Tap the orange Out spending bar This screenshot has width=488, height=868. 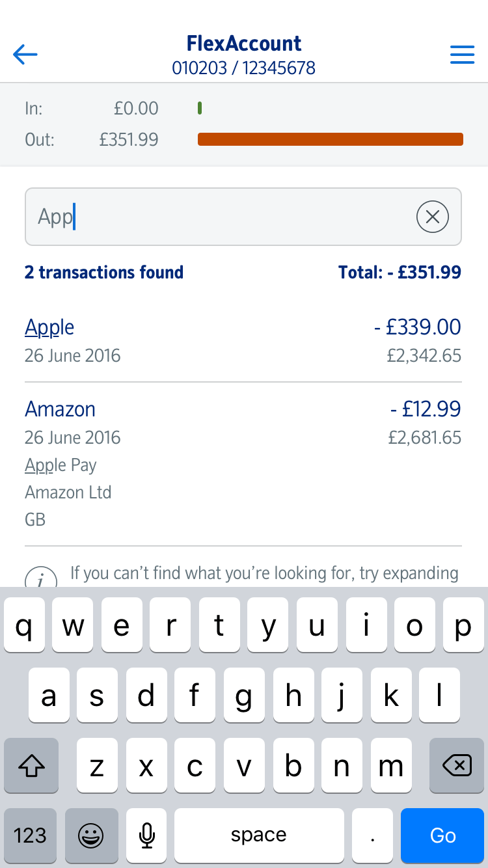[330, 139]
